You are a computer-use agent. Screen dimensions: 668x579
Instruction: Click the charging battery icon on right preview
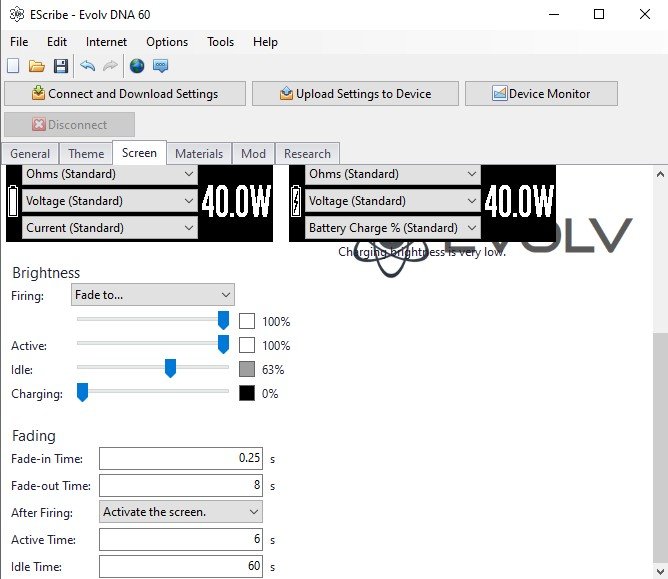(296, 200)
